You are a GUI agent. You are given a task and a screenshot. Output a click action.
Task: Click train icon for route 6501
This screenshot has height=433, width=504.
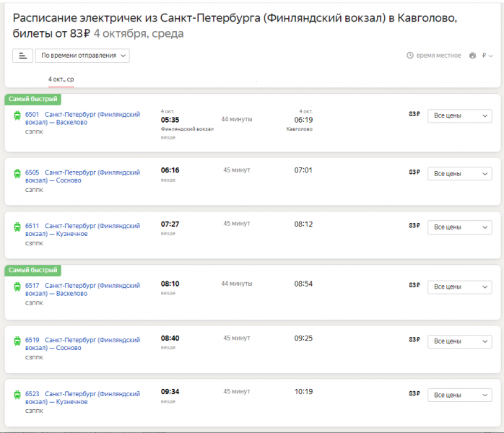[17, 115]
